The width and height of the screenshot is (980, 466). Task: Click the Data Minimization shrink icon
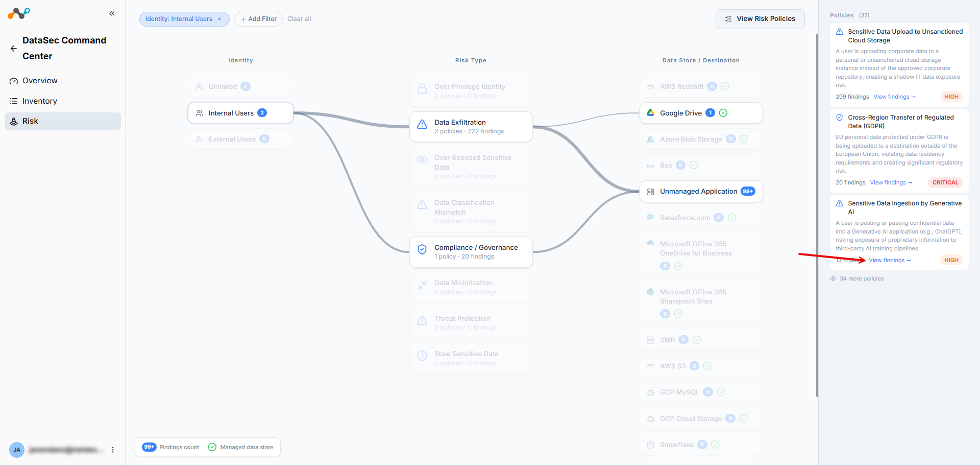coord(422,285)
